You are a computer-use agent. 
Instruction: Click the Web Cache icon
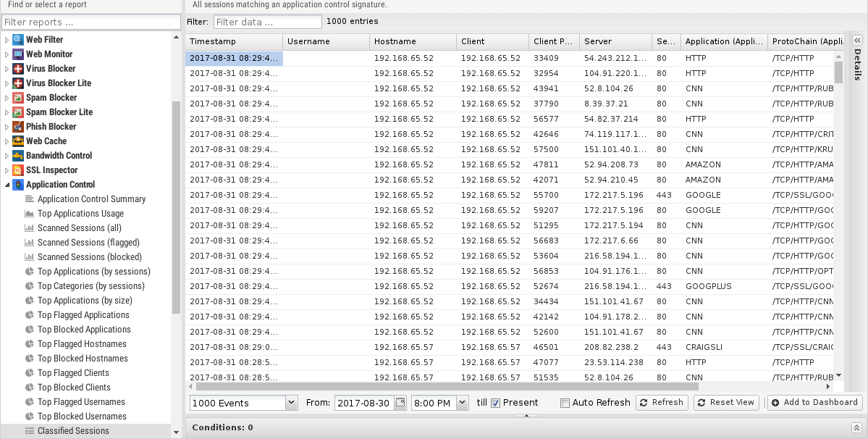(18, 141)
